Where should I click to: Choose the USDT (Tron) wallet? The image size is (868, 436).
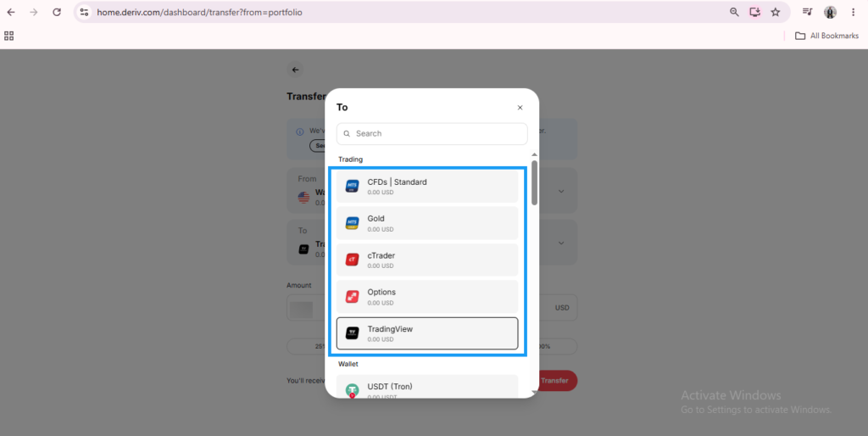pos(427,387)
